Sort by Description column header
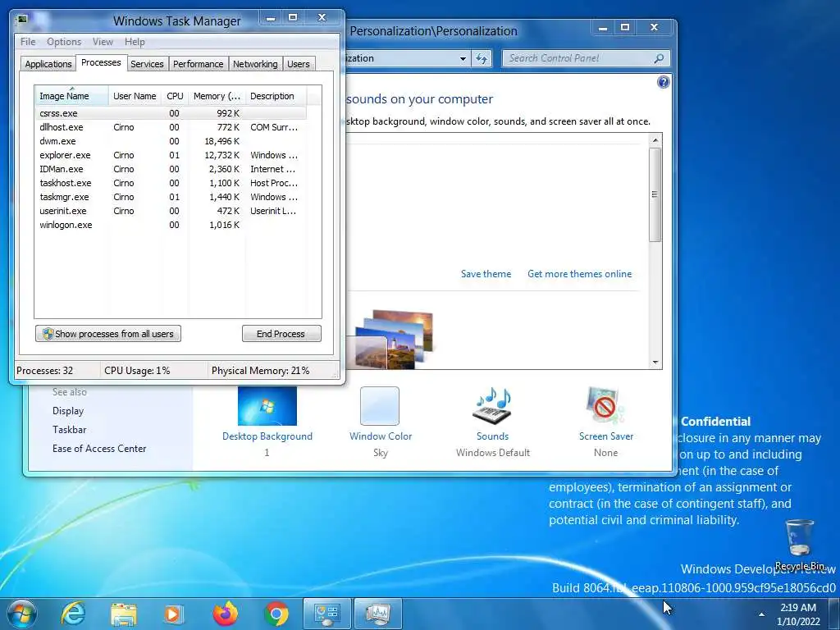 click(x=276, y=96)
